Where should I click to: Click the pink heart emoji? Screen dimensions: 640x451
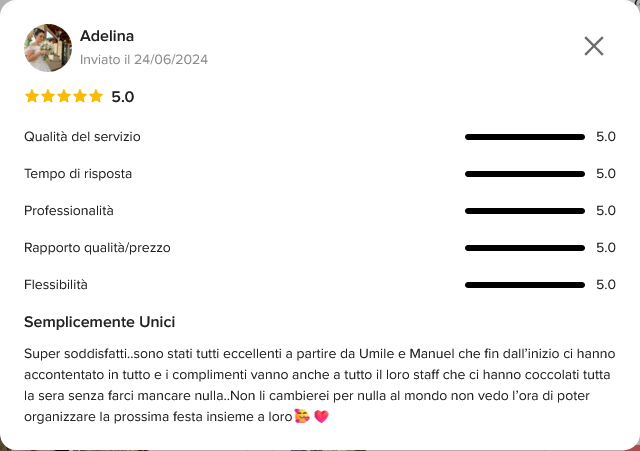pyautogui.click(x=321, y=416)
